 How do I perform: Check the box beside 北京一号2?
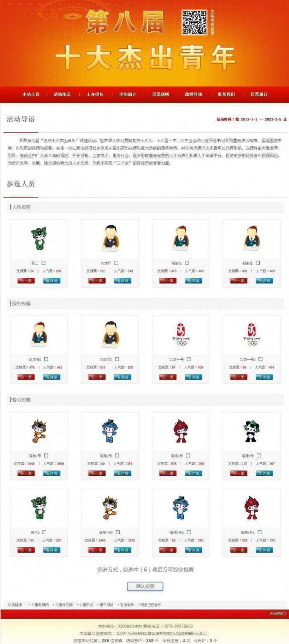click(x=260, y=359)
